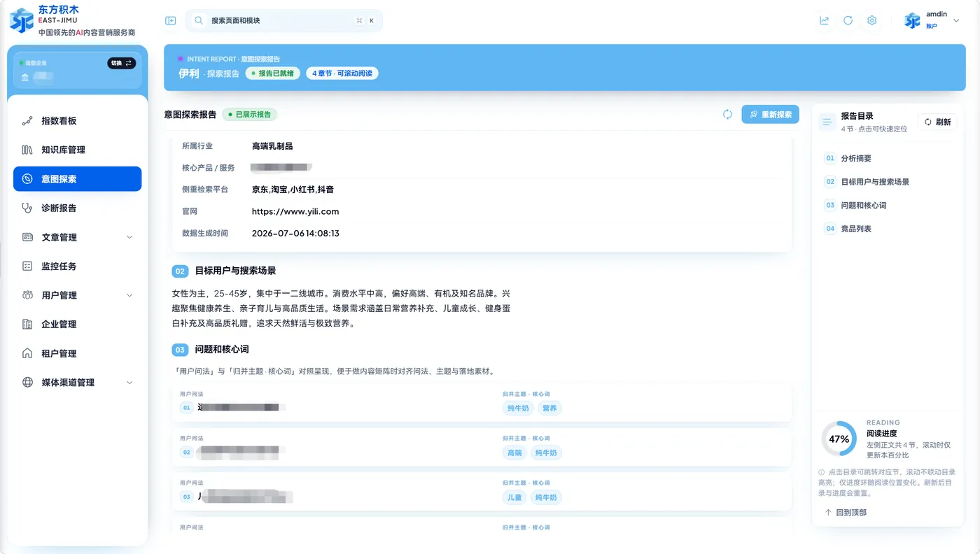Click the 47% reading progress ring
The height and width of the screenshot is (554, 980).
tap(839, 439)
